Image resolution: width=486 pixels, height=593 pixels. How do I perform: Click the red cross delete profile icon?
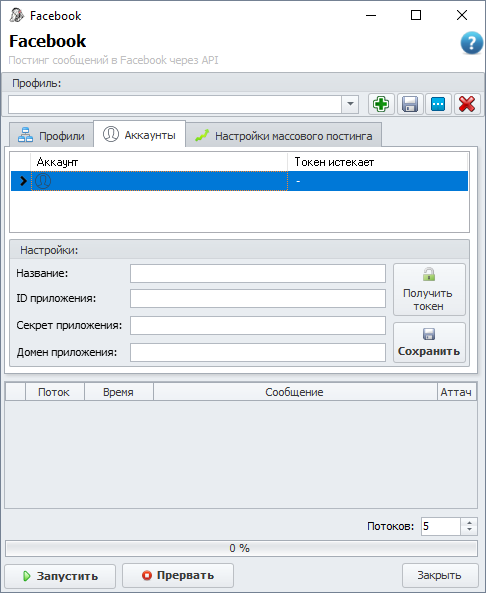[x=467, y=104]
